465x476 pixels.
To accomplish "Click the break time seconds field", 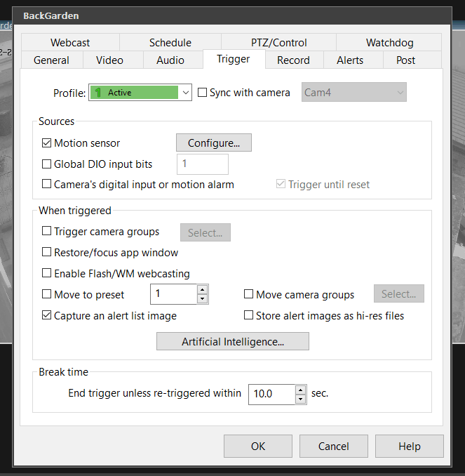I will click(271, 395).
